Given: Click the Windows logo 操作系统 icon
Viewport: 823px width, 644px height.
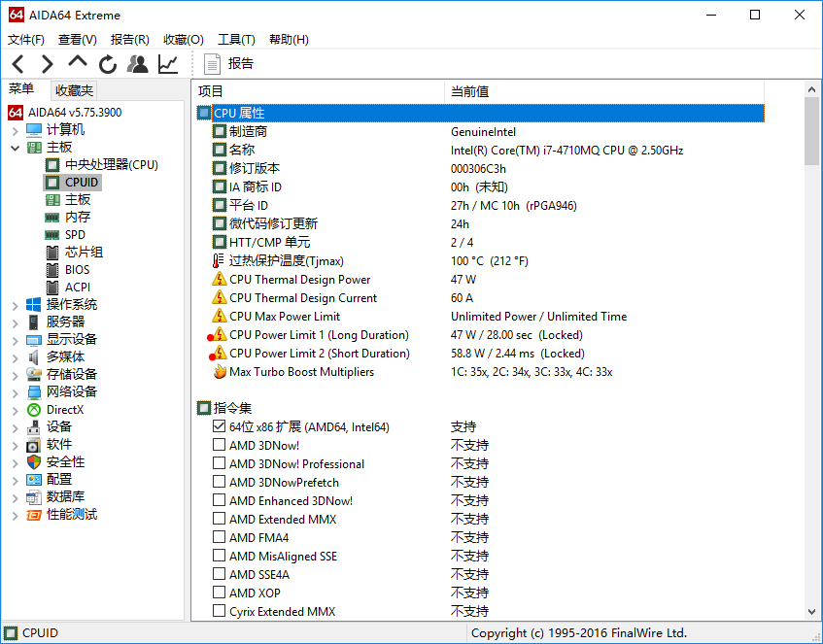Looking at the screenshot, I should 34,304.
